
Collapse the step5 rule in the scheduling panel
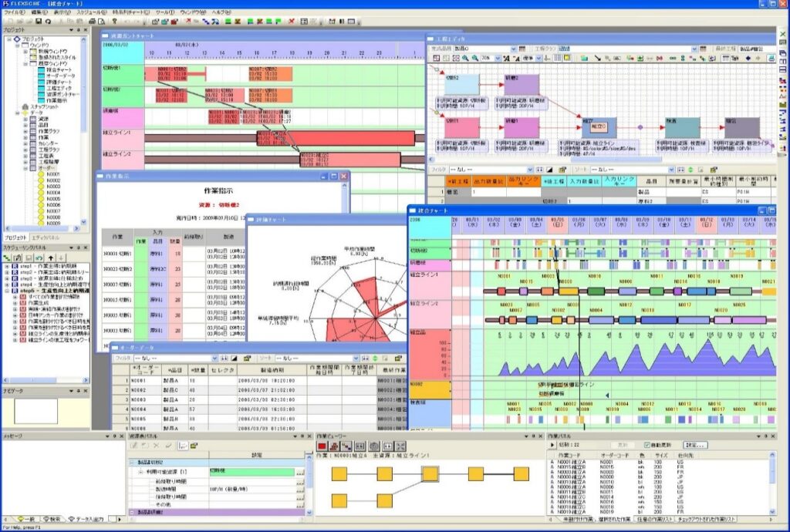[7, 291]
